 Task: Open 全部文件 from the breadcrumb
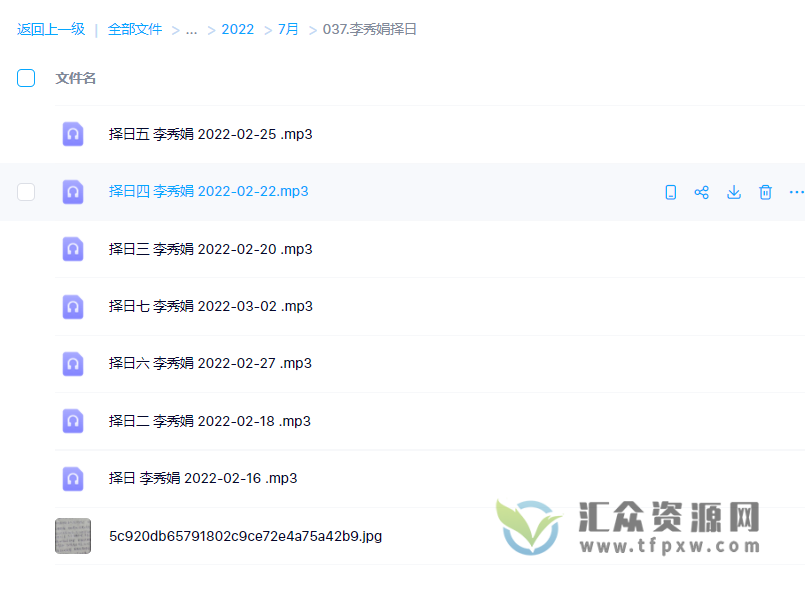[135, 29]
